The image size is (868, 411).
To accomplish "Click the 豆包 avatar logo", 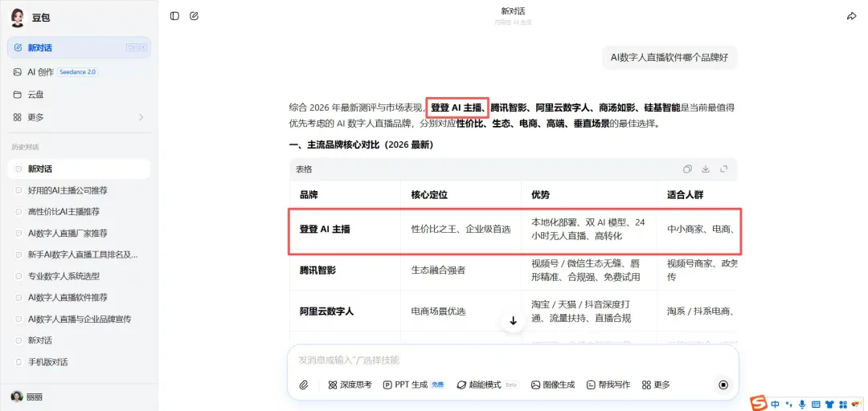I will pos(18,18).
